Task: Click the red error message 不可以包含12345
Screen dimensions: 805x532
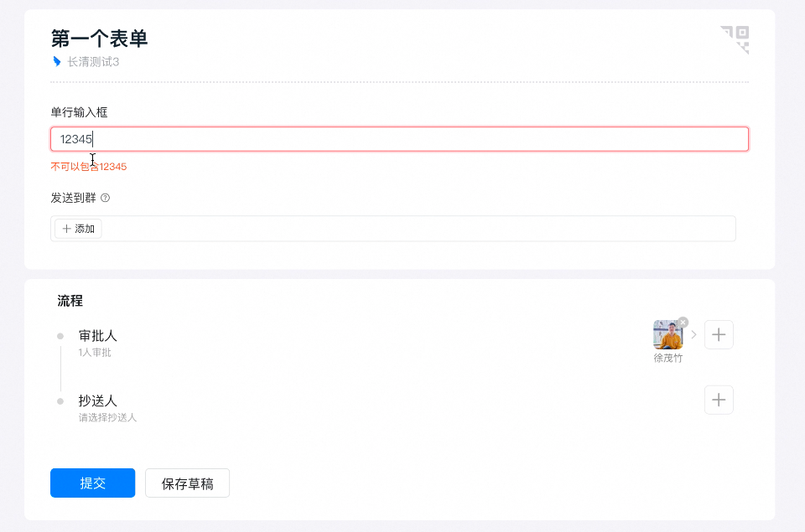Action: (x=89, y=167)
